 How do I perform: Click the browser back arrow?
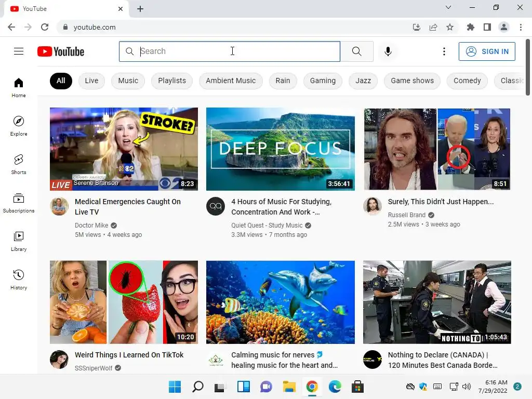coord(11,27)
